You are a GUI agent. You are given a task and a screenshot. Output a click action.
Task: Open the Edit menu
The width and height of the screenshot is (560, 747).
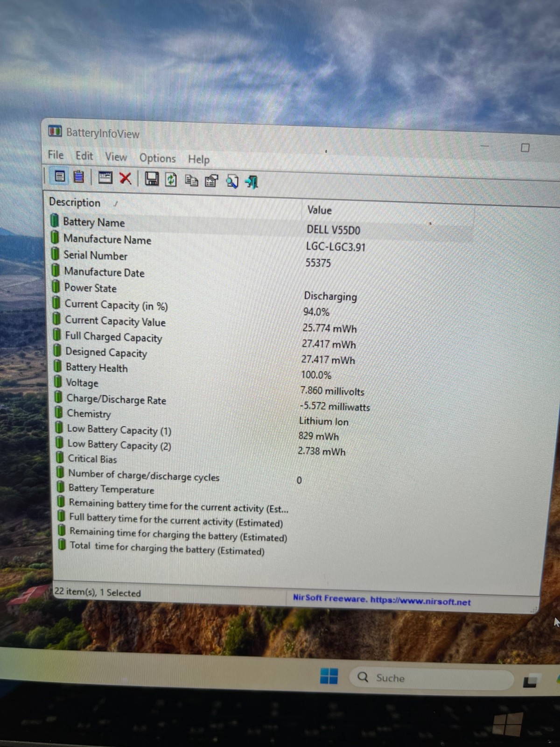point(84,156)
